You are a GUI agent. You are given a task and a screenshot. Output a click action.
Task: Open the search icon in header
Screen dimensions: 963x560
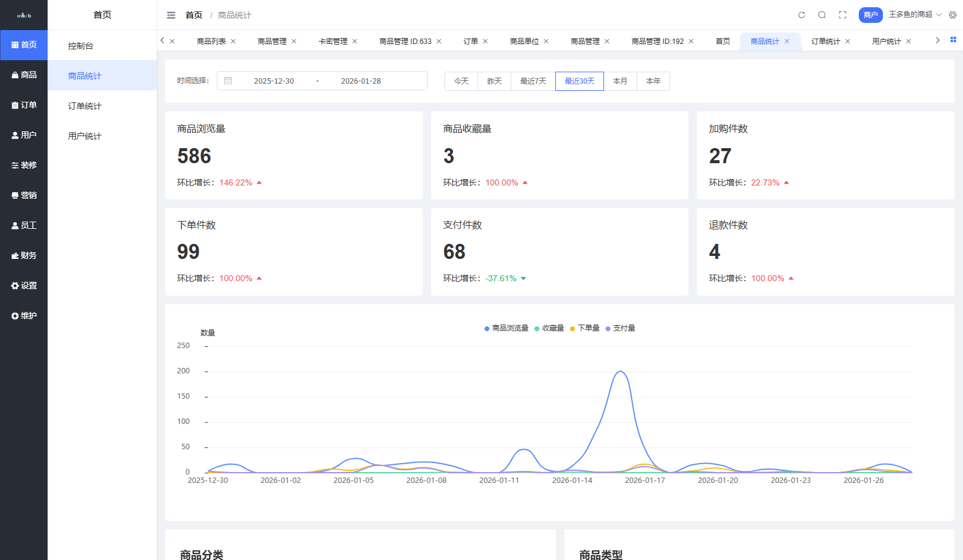pos(822,15)
